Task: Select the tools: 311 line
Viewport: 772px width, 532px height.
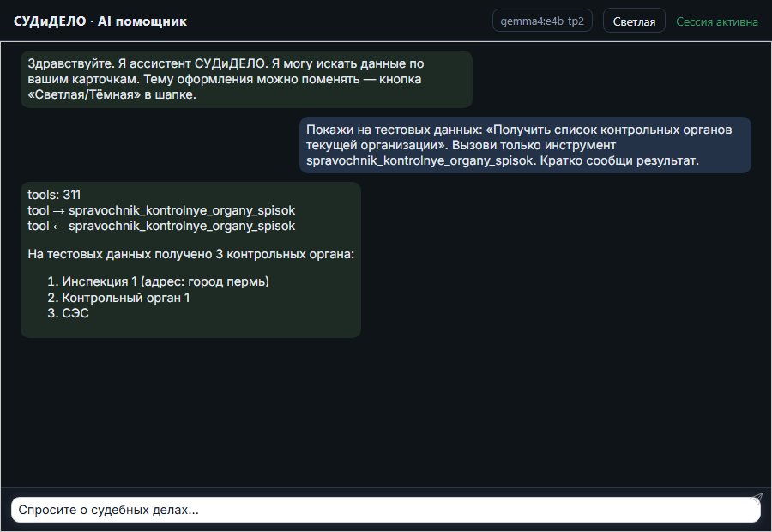Action: click(54, 195)
